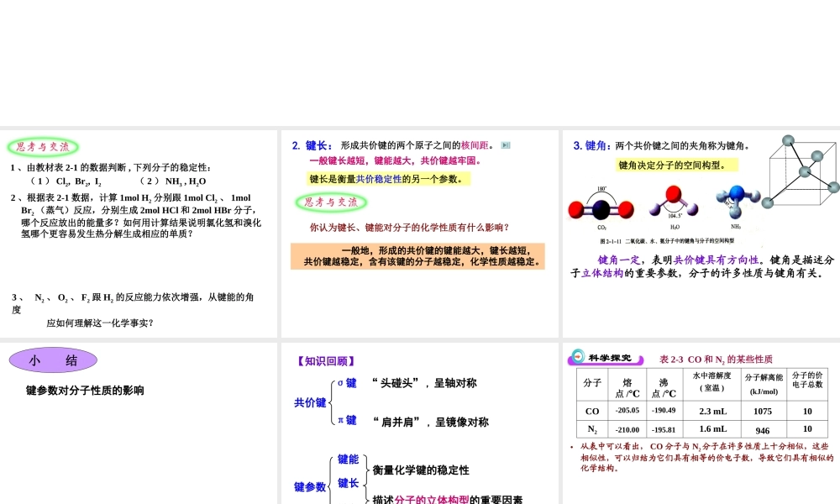Click the 1075 bond dissociation energy cell for CO
This screenshot has height=504, width=840.
click(x=762, y=411)
